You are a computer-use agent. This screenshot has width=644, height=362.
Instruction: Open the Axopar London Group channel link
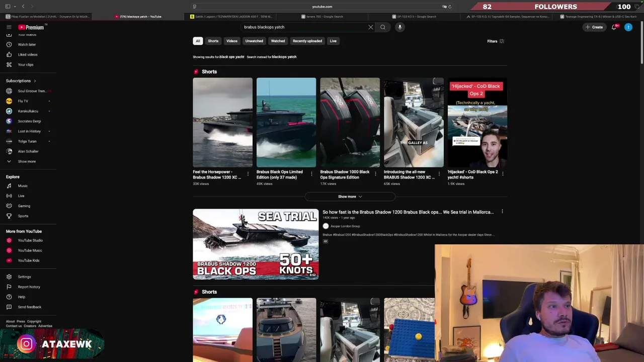tap(345, 226)
